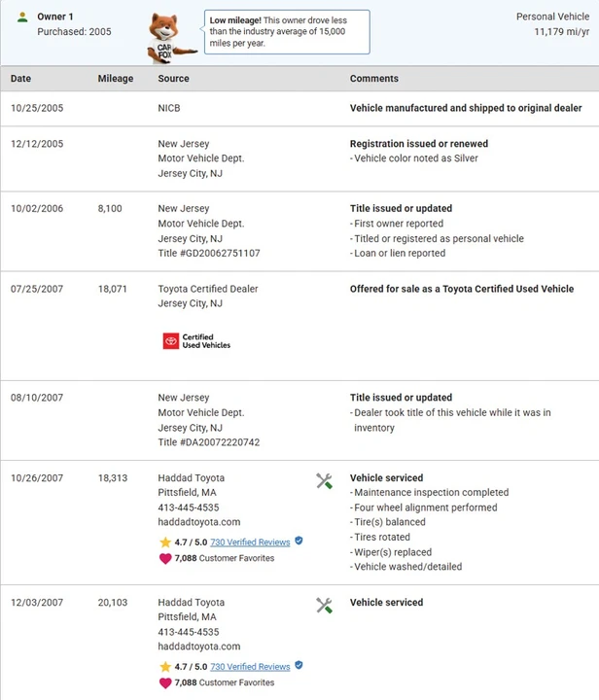Click the pink heart icon in 10/26/2007 row
Image resolution: width=599 pixels, height=700 pixels.
(x=165, y=558)
